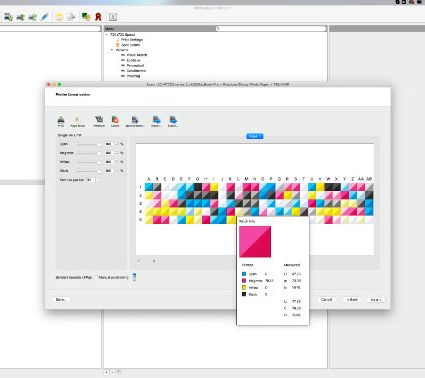Collapse the second-level node under the media tree
This screenshot has height=378, width=425.
(x=112, y=50)
